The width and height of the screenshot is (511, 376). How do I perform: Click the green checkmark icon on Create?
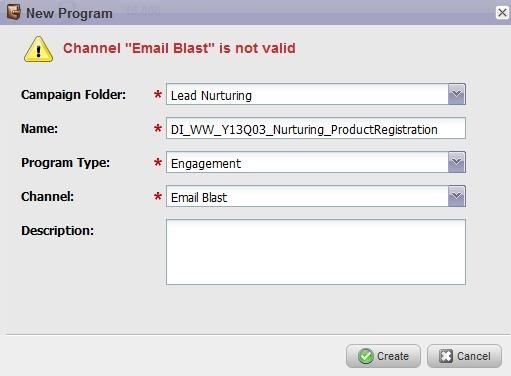[366, 356]
